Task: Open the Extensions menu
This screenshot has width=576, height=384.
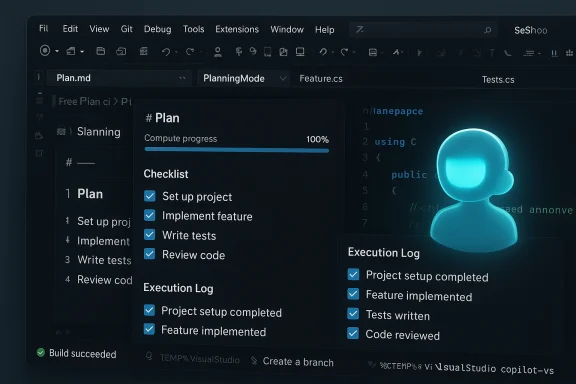Action: tap(237, 29)
